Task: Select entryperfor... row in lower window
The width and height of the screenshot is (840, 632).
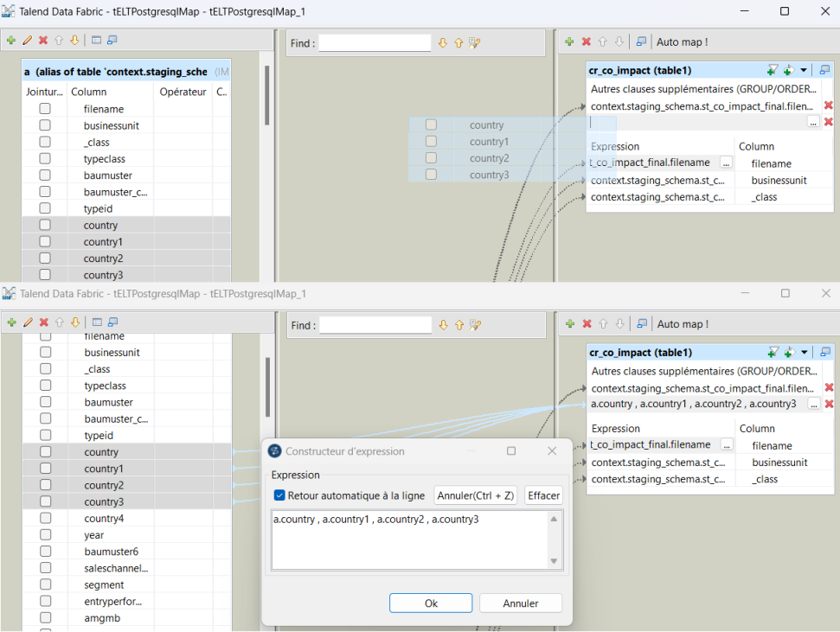Action: 127,601
